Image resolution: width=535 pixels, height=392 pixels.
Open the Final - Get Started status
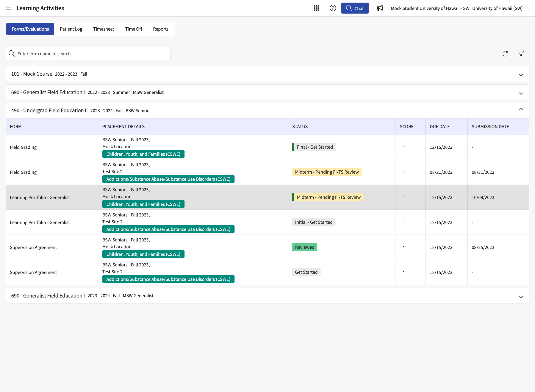click(x=314, y=147)
